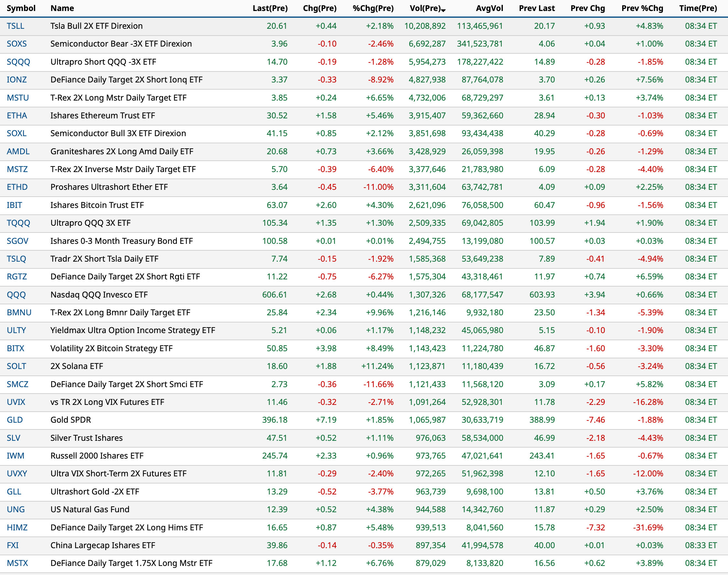This screenshot has width=728, height=575.
Task: Sort by Last(Pre) column header
Action: click(x=270, y=8)
